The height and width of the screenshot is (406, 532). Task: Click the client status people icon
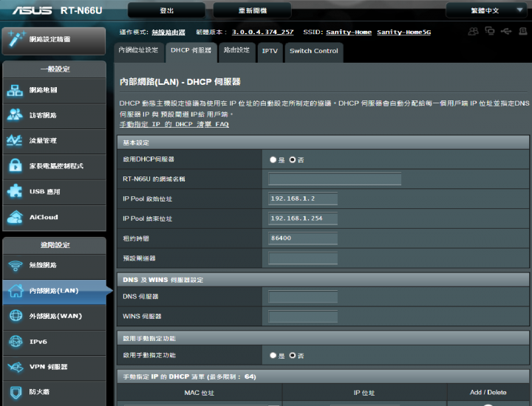(474, 31)
